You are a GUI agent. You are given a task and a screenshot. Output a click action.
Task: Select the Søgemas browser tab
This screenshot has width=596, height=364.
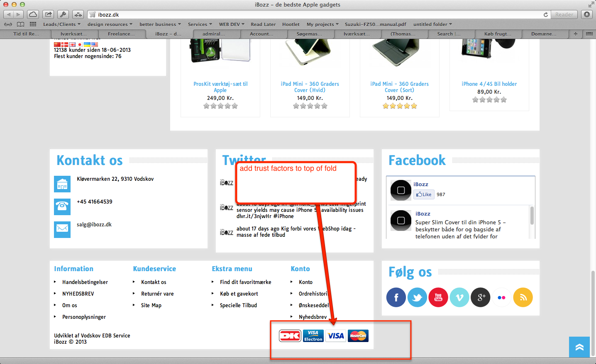click(309, 34)
